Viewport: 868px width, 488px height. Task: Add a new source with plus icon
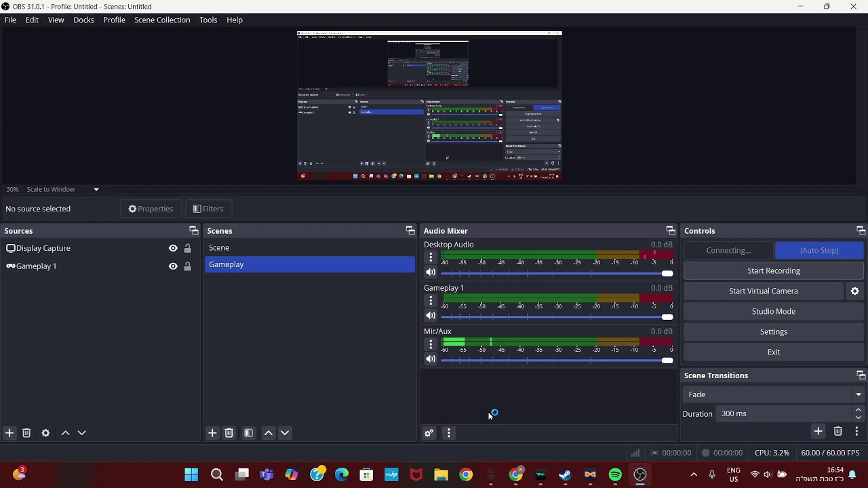[x=9, y=432]
